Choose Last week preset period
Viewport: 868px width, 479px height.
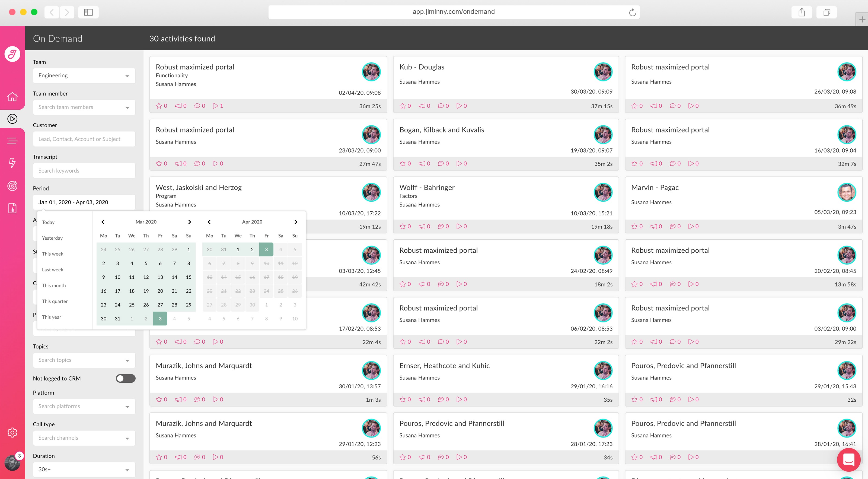53,270
